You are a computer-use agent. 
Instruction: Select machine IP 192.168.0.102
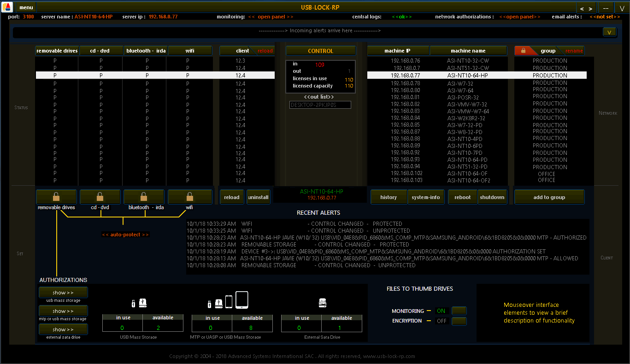(406, 173)
